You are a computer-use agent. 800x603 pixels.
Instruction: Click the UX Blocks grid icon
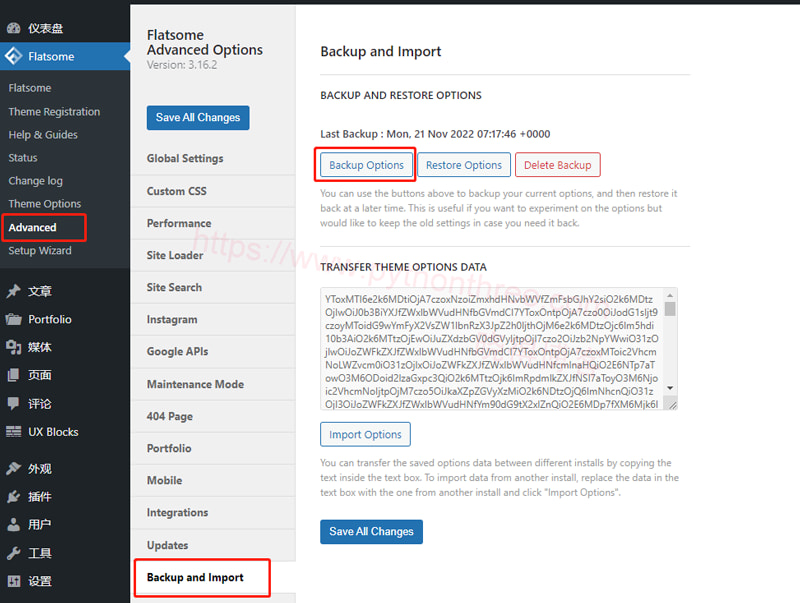click(x=14, y=432)
